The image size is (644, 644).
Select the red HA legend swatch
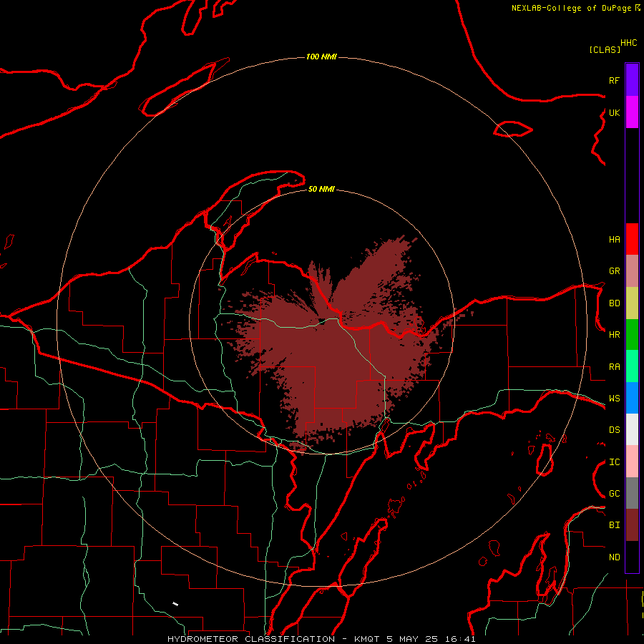tap(632, 239)
